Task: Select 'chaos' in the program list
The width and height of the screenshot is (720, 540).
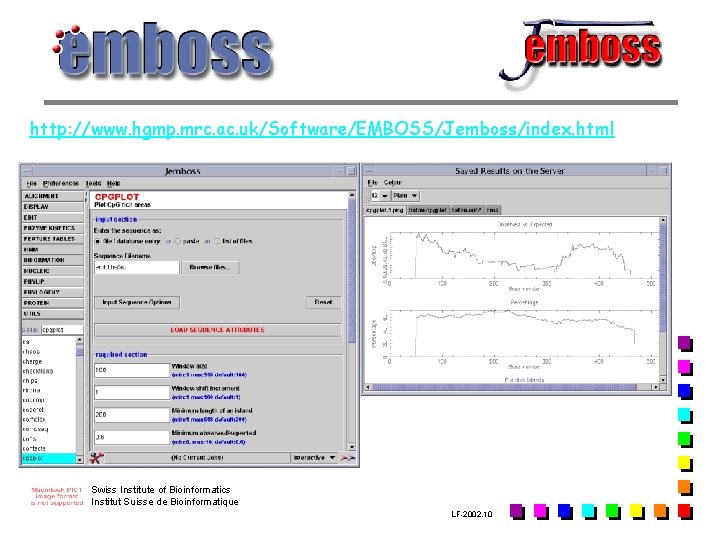Action: coord(31,352)
